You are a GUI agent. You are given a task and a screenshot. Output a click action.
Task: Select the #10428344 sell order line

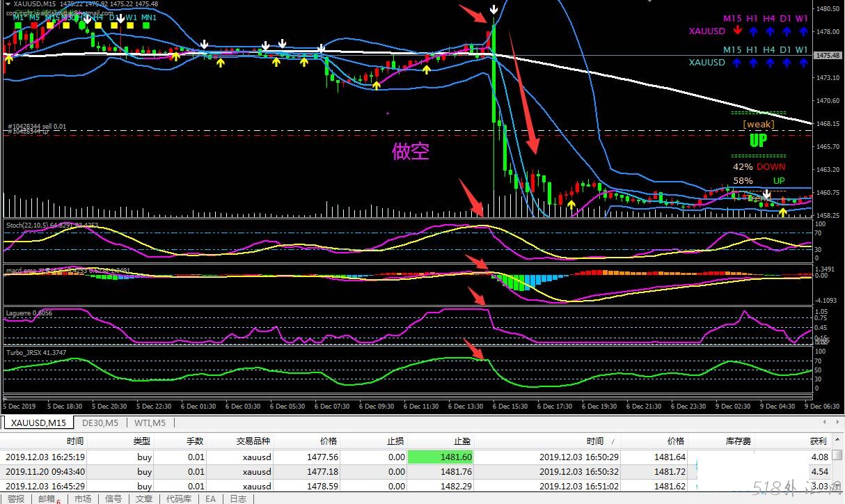click(x=38, y=127)
